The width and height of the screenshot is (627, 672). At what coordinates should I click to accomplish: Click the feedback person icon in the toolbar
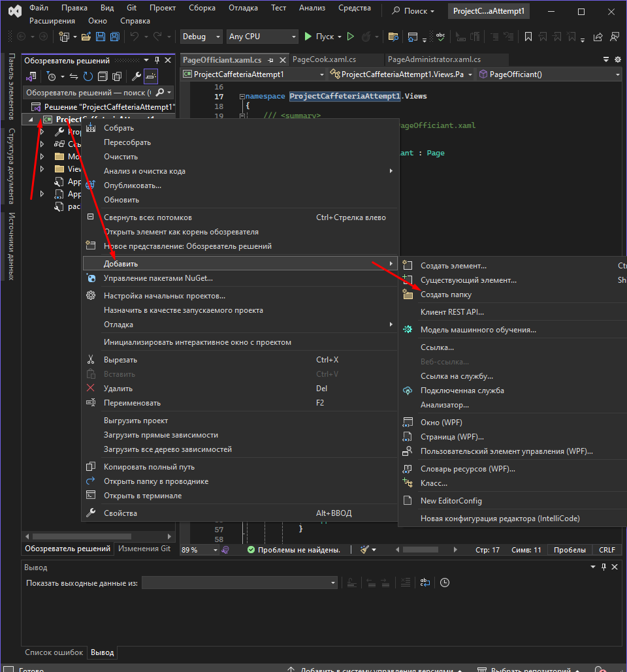615,37
